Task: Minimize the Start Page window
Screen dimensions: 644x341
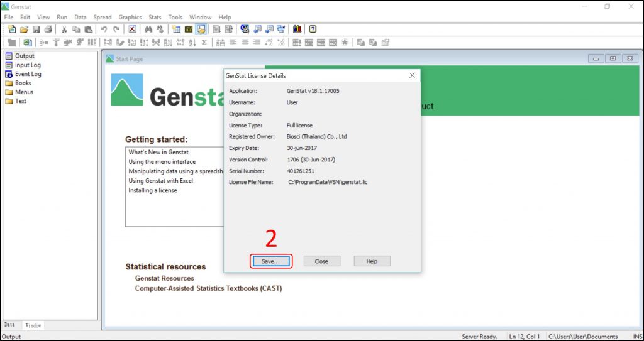Action: point(596,58)
